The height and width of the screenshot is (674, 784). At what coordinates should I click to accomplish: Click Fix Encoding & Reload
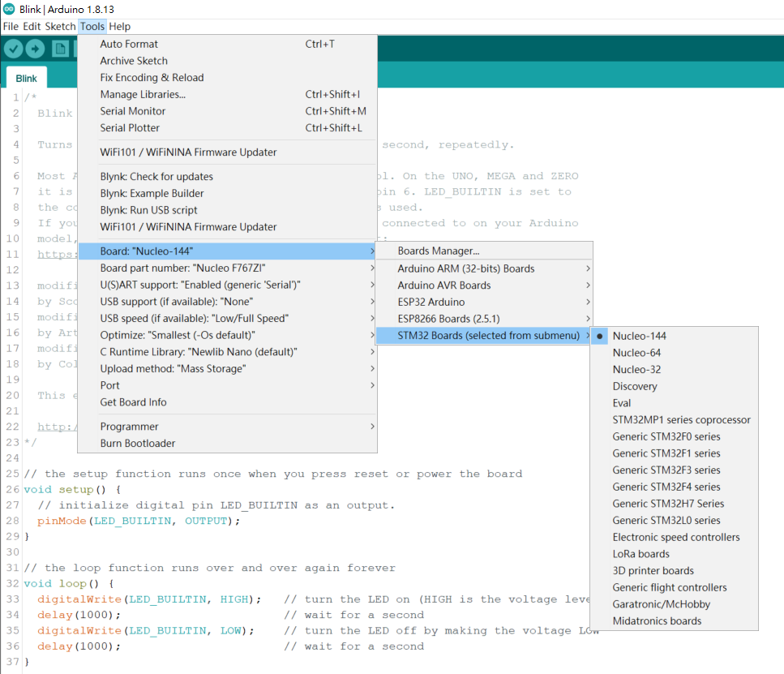[228, 78]
